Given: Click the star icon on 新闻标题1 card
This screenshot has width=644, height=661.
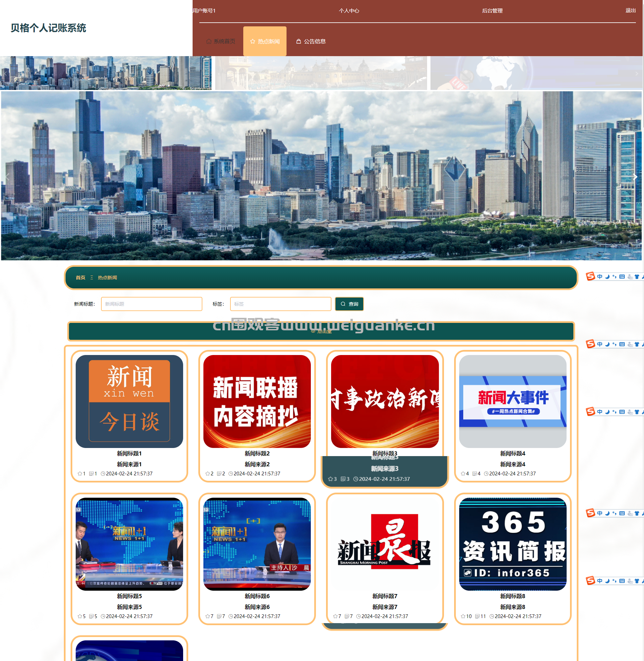Looking at the screenshot, I should (x=80, y=474).
